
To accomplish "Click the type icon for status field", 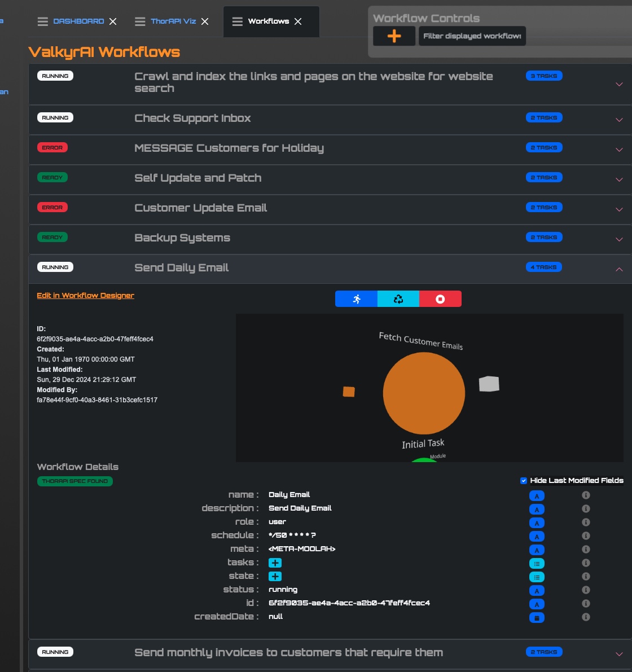I will (x=537, y=591).
